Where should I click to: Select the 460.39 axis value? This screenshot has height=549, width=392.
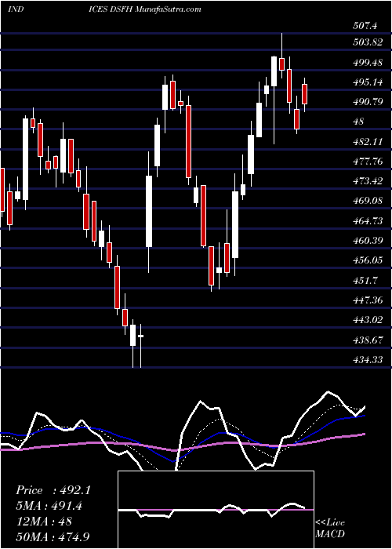[368, 241]
